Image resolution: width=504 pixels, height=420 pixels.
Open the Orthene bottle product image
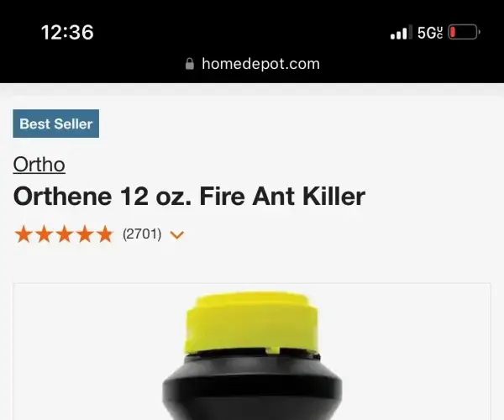[x=252, y=352]
